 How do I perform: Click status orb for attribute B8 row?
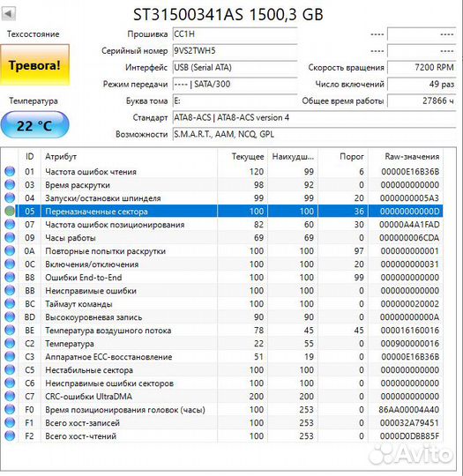click(10, 277)
